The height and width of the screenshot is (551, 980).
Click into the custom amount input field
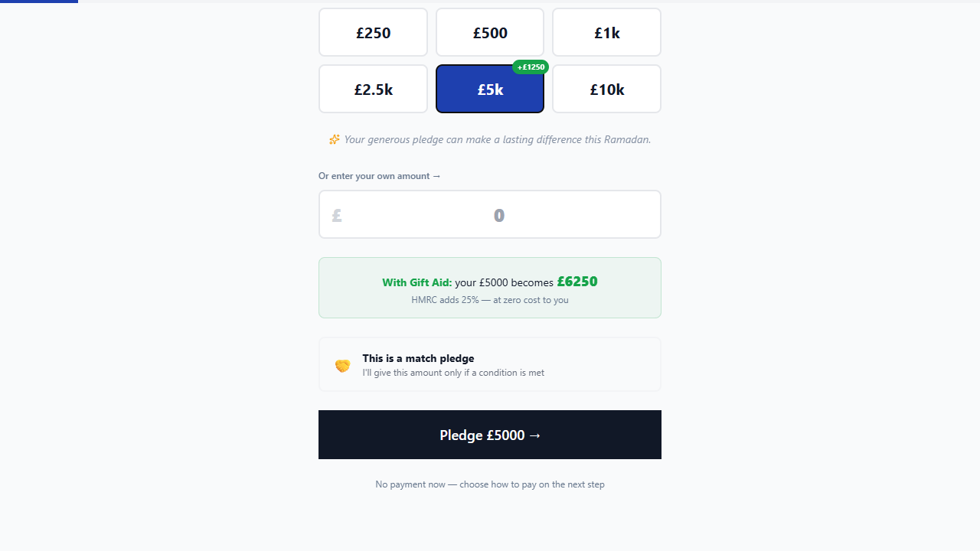pyautogui.click(x=499, y=215)
